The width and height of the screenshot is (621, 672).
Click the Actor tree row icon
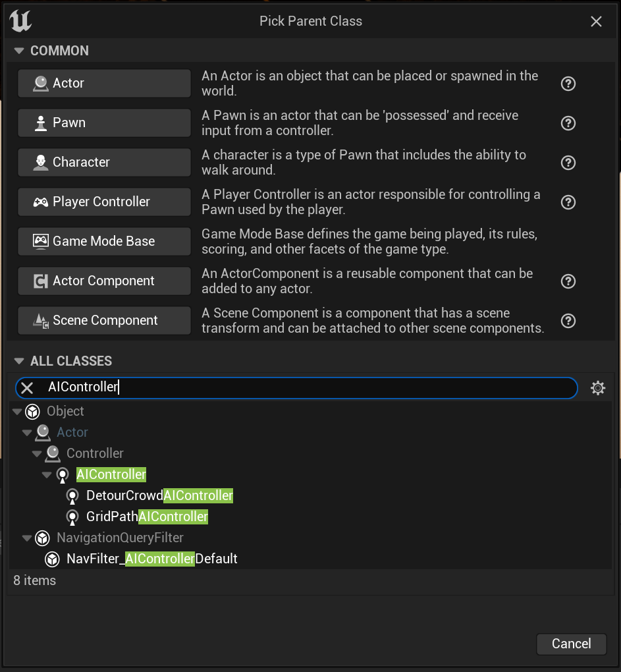43,432
